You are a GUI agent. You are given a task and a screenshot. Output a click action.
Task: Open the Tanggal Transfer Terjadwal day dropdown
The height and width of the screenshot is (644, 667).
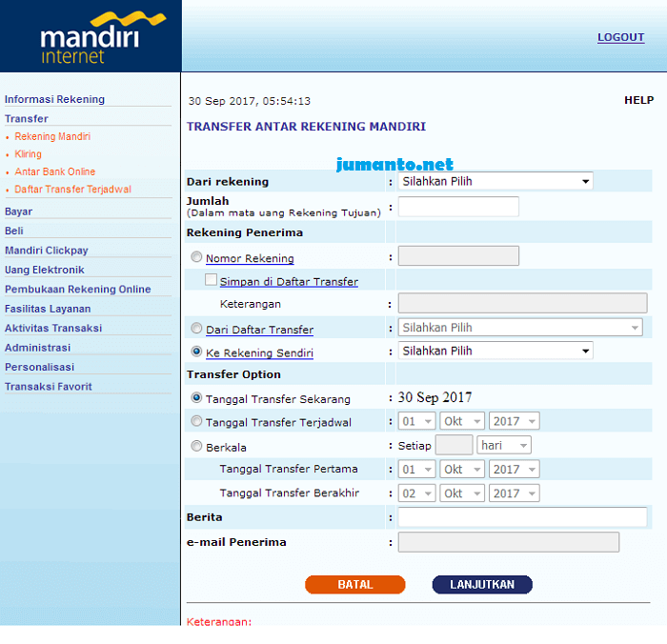[416, 421]
